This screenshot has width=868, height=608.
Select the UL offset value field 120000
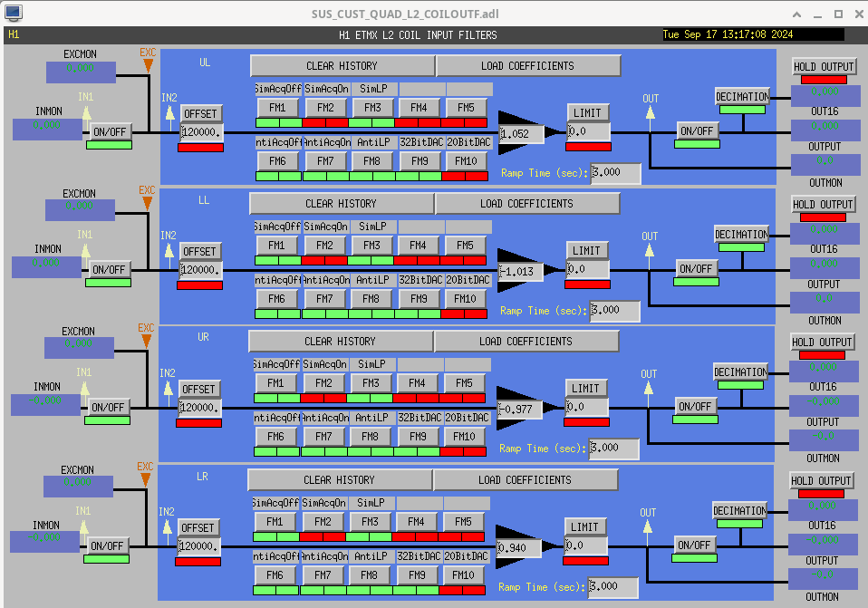(201, 132)
